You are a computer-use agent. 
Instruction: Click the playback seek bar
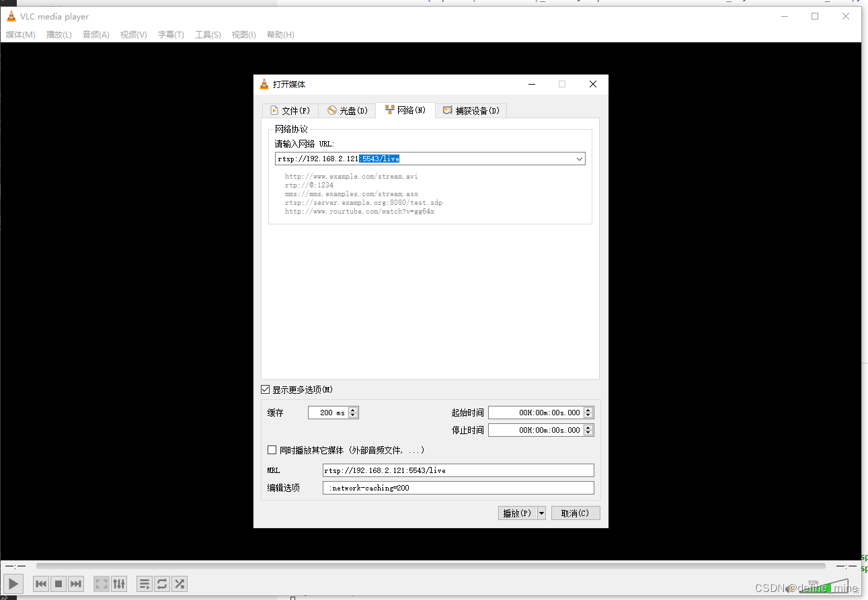point(430,566)
